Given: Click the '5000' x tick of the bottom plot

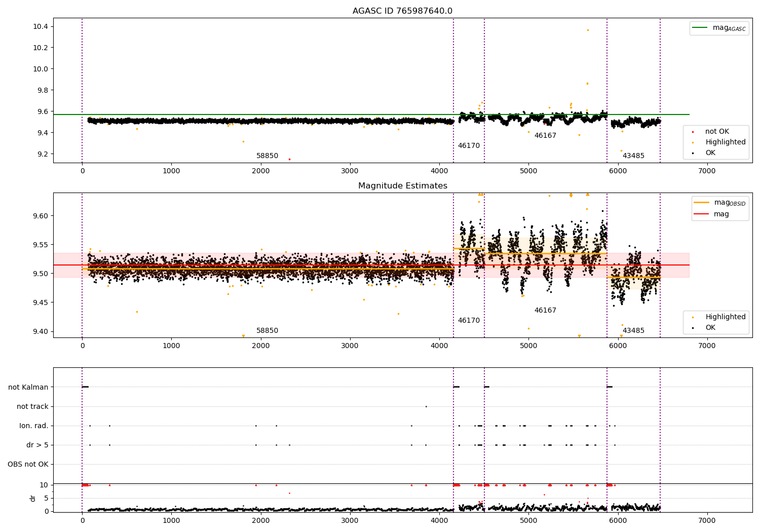Looking at the screenshot, I should [528, 521].
